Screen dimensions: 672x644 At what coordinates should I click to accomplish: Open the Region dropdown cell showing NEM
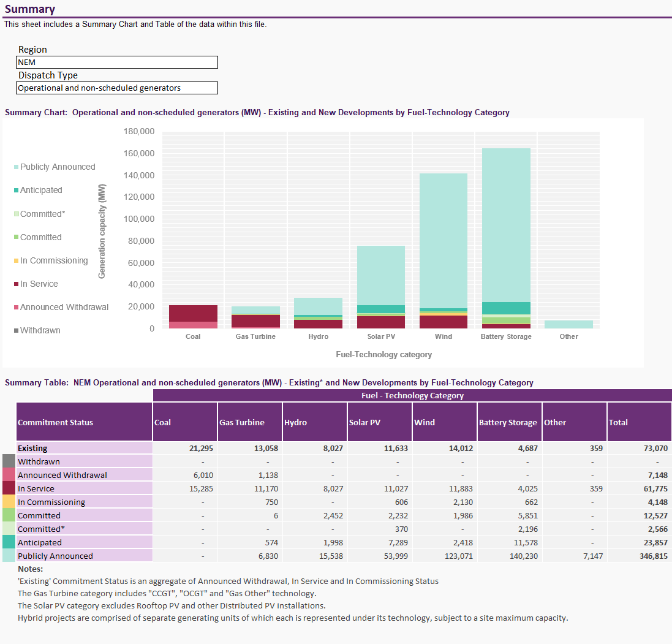(x=116, y=63)
